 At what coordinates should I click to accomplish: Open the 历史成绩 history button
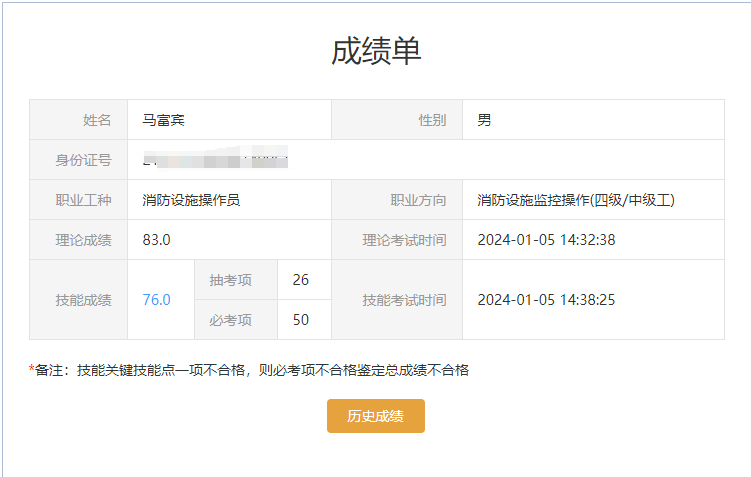tap(376, 416)
